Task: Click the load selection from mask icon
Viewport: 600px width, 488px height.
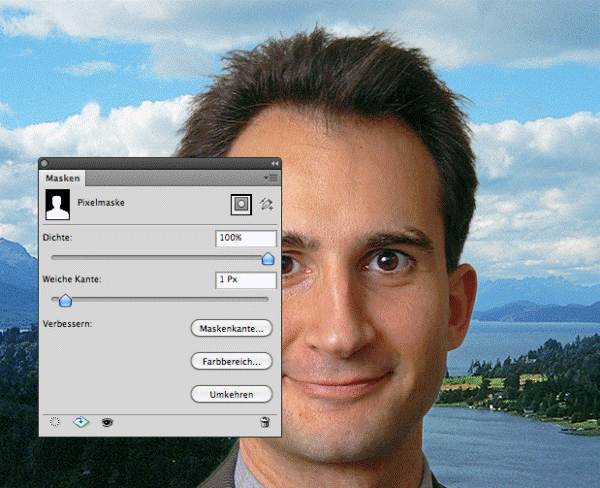Action: [x=55, y=422]
